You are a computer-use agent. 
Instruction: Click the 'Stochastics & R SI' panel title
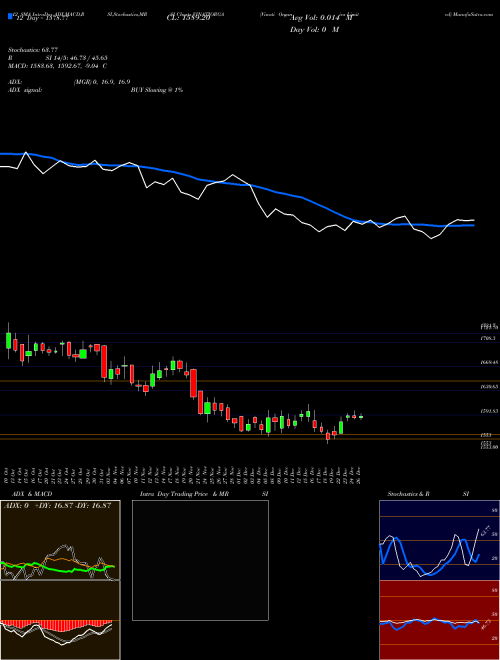(428, 494)
